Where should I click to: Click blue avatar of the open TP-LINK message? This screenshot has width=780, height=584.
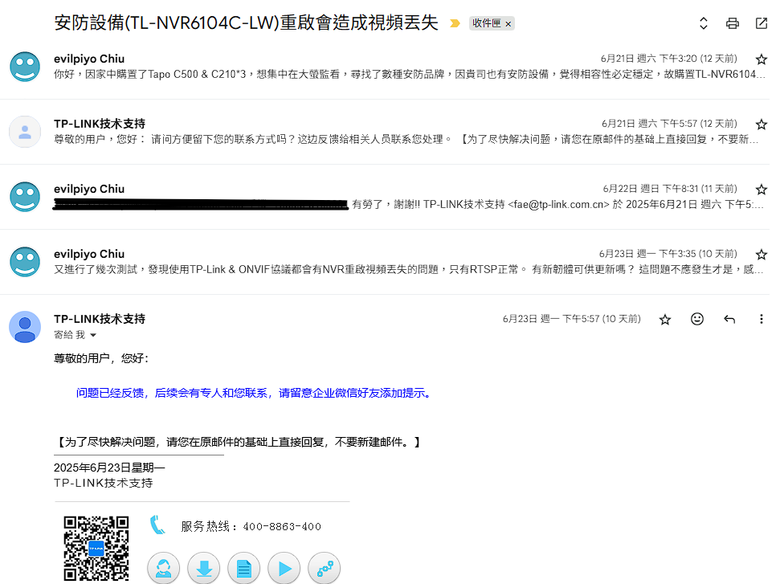click(25, 327)
